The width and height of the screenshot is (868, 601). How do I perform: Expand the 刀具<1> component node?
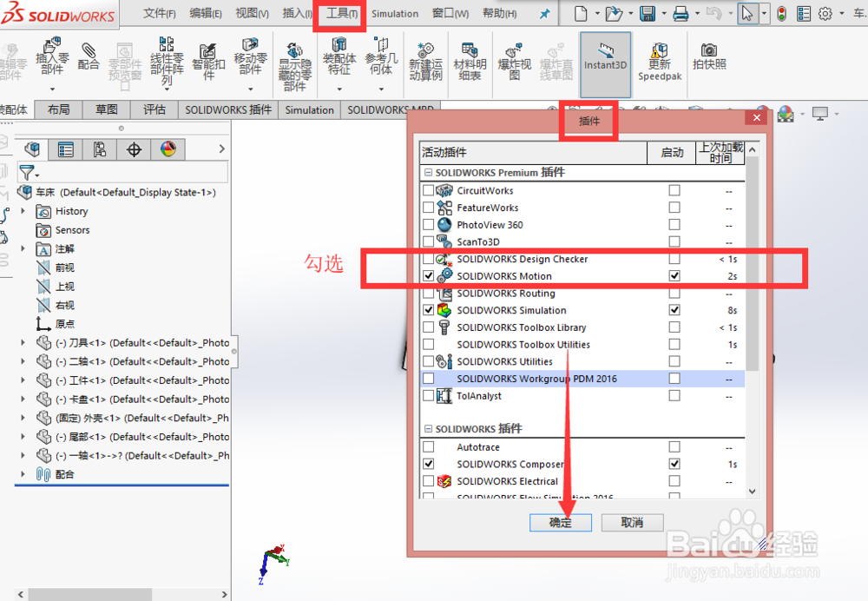[x=23, y=343]
